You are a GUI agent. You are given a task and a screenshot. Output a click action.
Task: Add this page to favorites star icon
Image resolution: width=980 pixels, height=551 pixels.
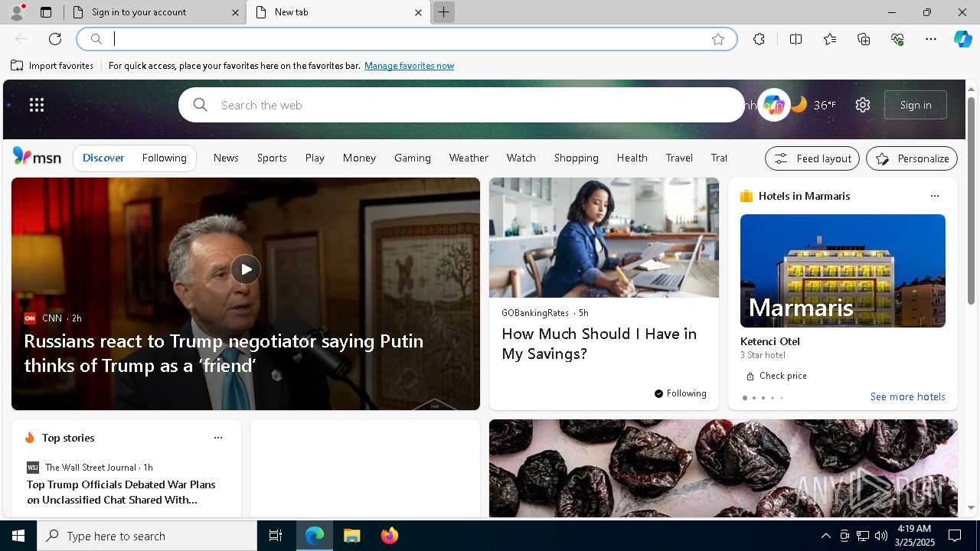point(717,39)
